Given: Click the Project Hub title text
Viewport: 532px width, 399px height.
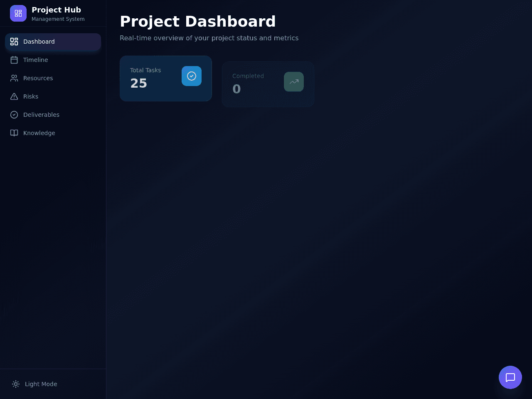Looking at the screenshot, I should (x=57, y=10).
